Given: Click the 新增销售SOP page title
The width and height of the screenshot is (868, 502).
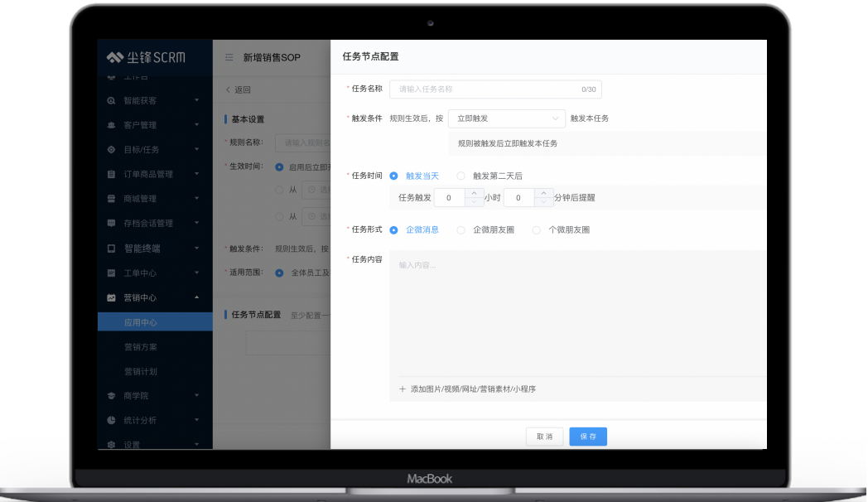Looking at the screenshot, I should coord(272,57).
